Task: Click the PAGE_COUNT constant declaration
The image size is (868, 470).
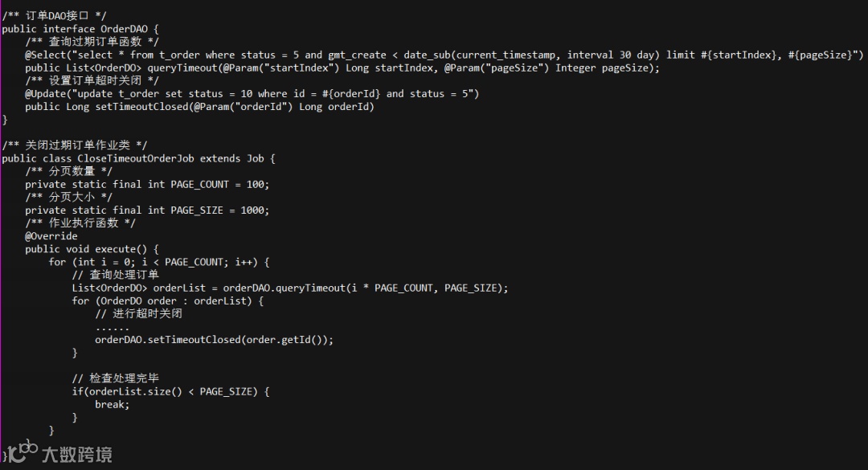Action: (147, 184)
